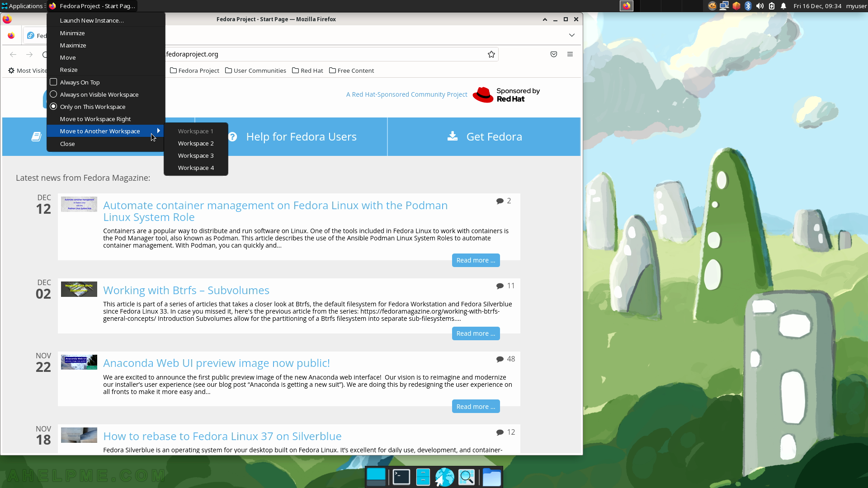Go back with the Firefox back arrow
868x488 pixels.
click(x=13, y=54)
